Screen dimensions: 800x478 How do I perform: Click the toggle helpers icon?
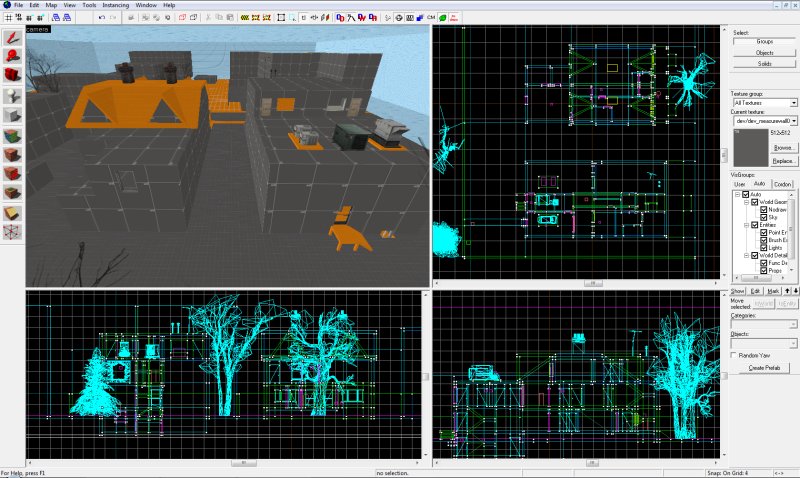click(x=398, y=18)
